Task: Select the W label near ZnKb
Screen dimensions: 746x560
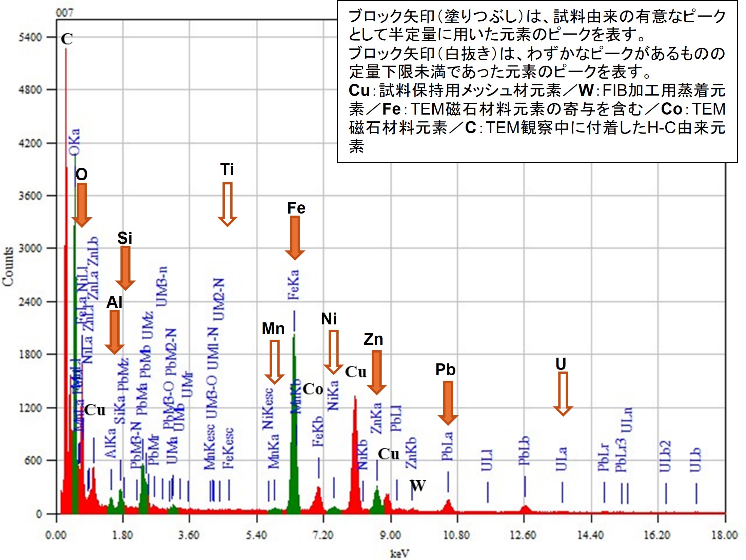Action: (x=418, y=485)
